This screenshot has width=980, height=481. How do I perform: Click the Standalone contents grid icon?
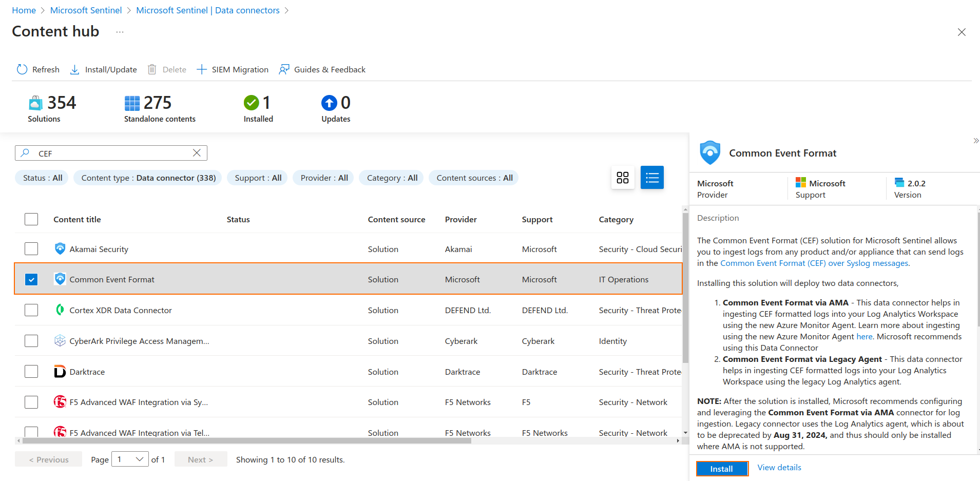[132, 103]
